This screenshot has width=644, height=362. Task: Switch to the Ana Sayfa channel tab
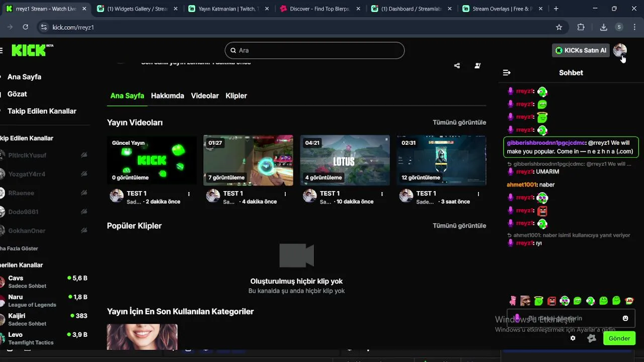click(127, 96)
